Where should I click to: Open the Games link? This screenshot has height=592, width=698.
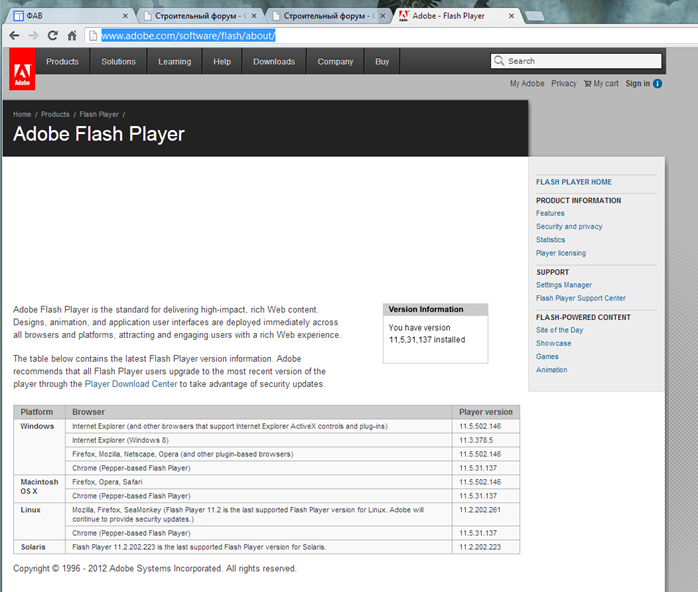tap(547, 357)
